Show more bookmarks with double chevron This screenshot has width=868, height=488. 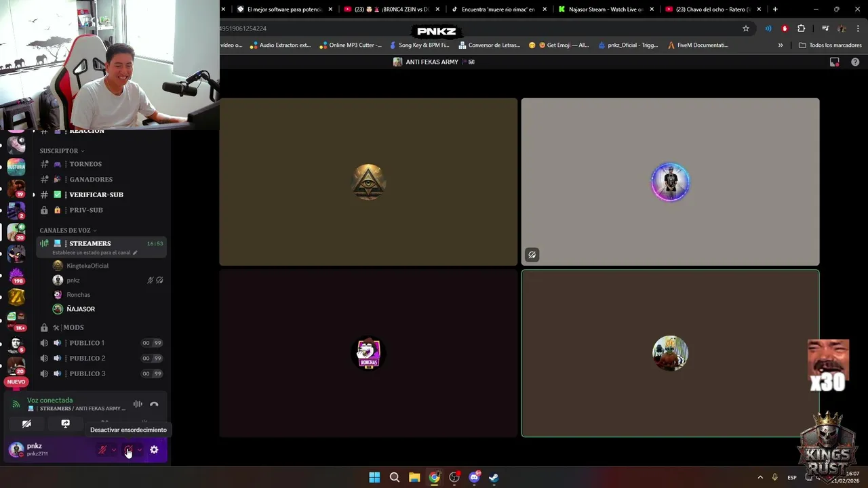click(x=781, y=45)
